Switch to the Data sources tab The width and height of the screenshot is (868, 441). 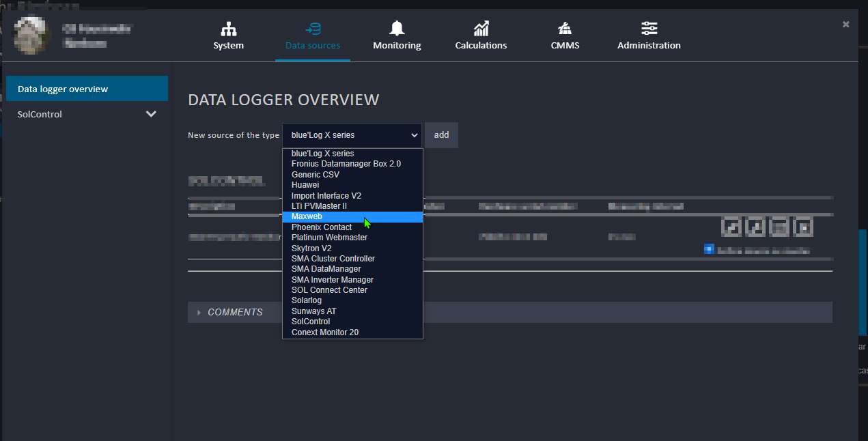[313, 36]
